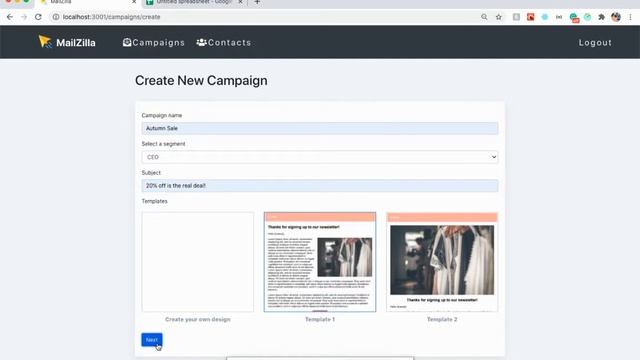Click the Subject input field

(x=320, y=186)
